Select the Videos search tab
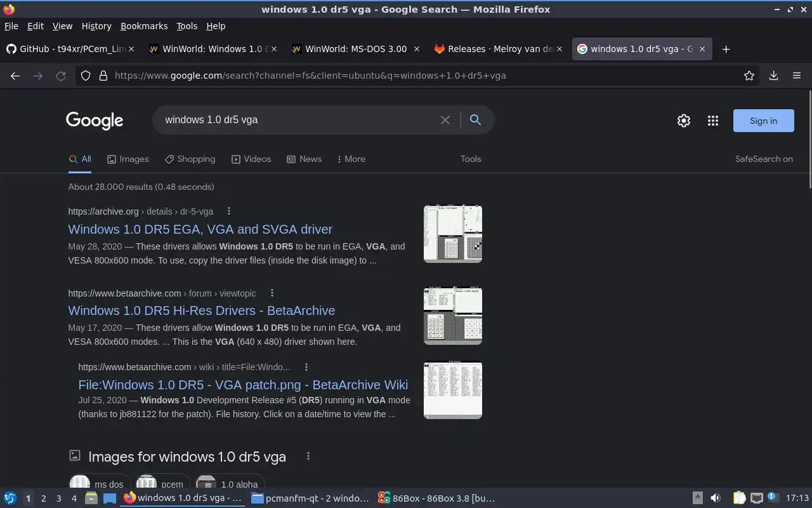812x508 pixels. click(251, 159)
